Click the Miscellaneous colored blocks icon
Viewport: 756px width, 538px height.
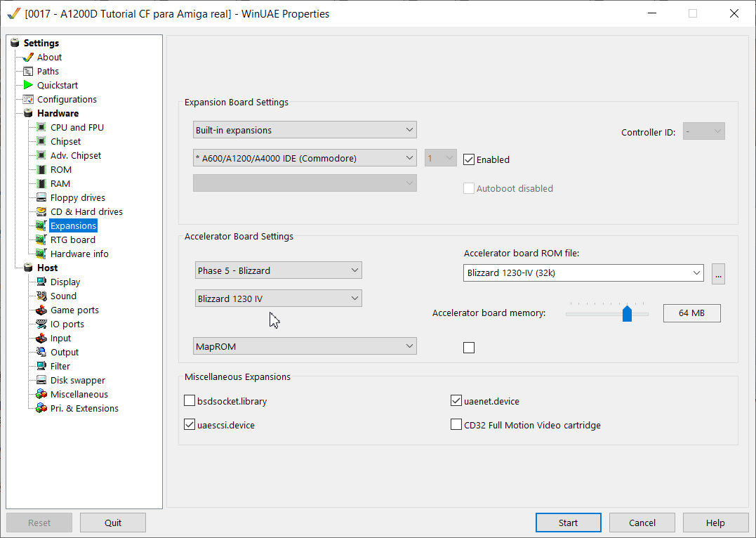coord(41,394)
